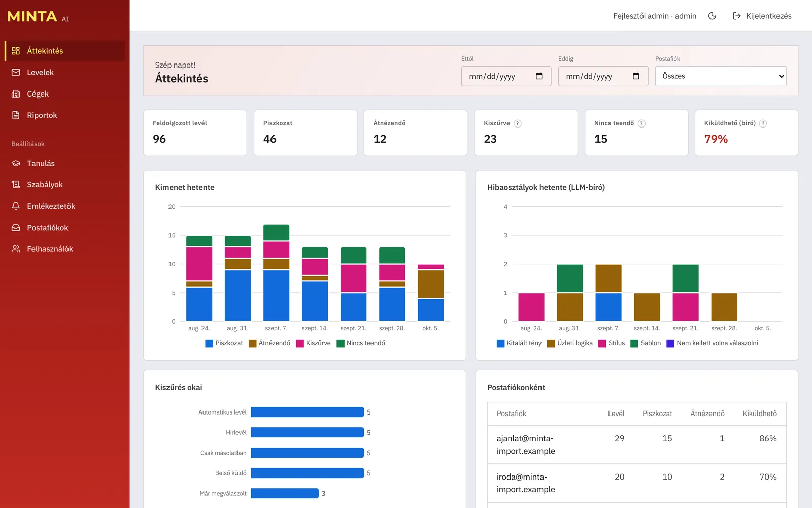
Task: Open calendar picker in Ettől field
Action: pyautogui.click(x=539, y=76)
